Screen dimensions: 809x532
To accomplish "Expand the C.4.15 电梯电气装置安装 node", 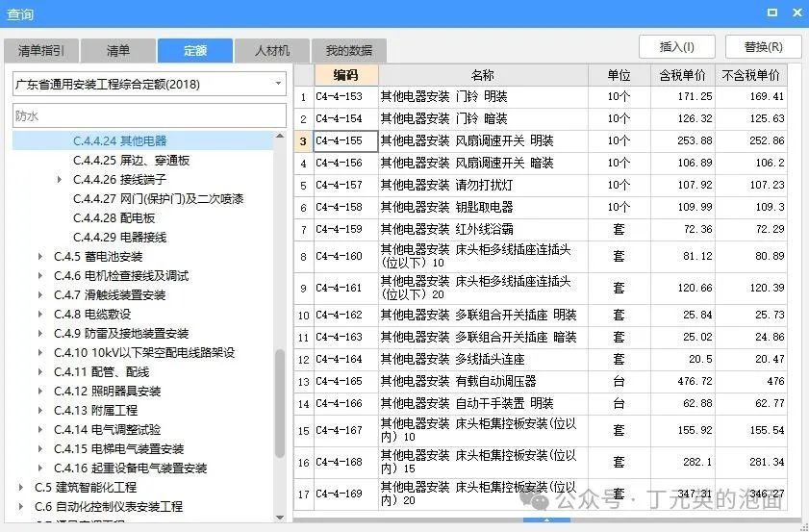I will click(x=40, y=448).
